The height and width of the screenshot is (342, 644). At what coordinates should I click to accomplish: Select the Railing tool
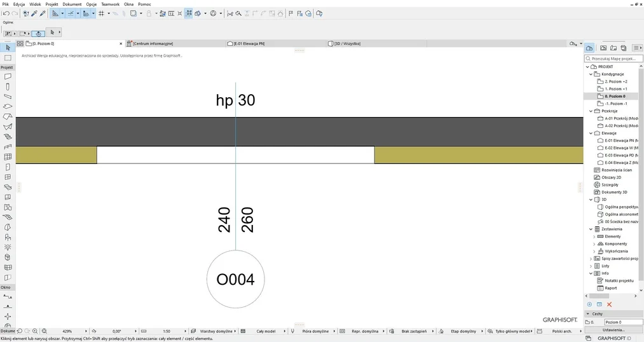(8, 147)
